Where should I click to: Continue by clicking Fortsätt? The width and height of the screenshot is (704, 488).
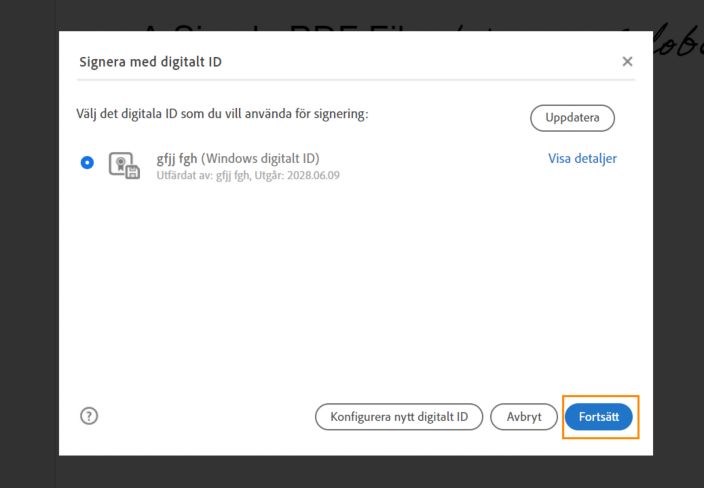599,416
